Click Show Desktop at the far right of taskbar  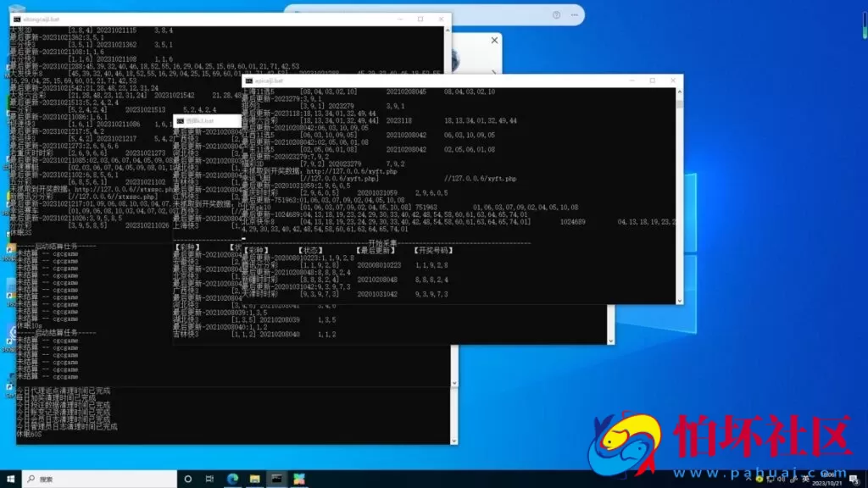click(866, 477)
